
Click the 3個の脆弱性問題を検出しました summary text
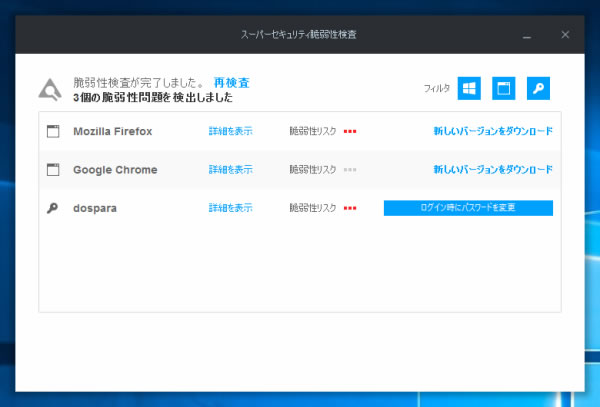pyautogui.click(x=153, y=98)
